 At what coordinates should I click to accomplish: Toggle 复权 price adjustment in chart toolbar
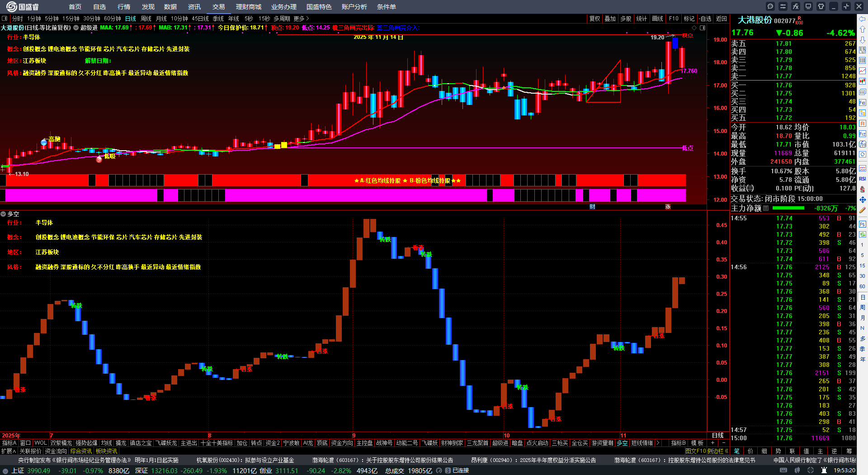594,19
